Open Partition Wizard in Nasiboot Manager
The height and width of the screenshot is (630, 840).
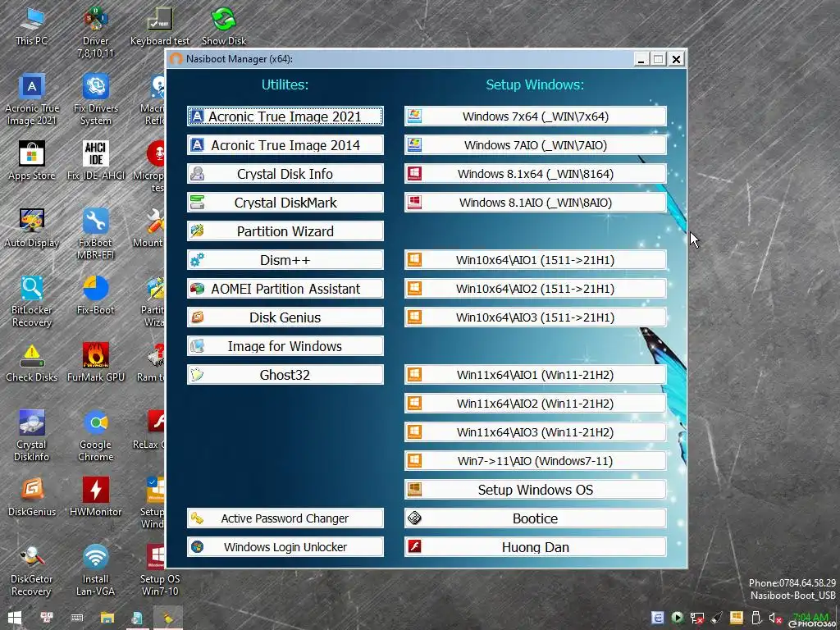click(x=285, y=231)
